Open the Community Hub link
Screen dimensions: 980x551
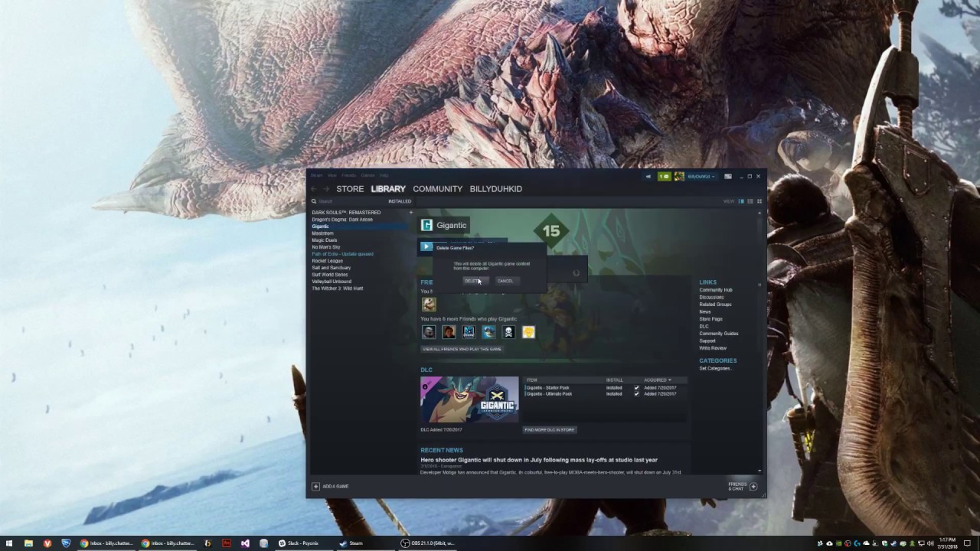point(716,290)
